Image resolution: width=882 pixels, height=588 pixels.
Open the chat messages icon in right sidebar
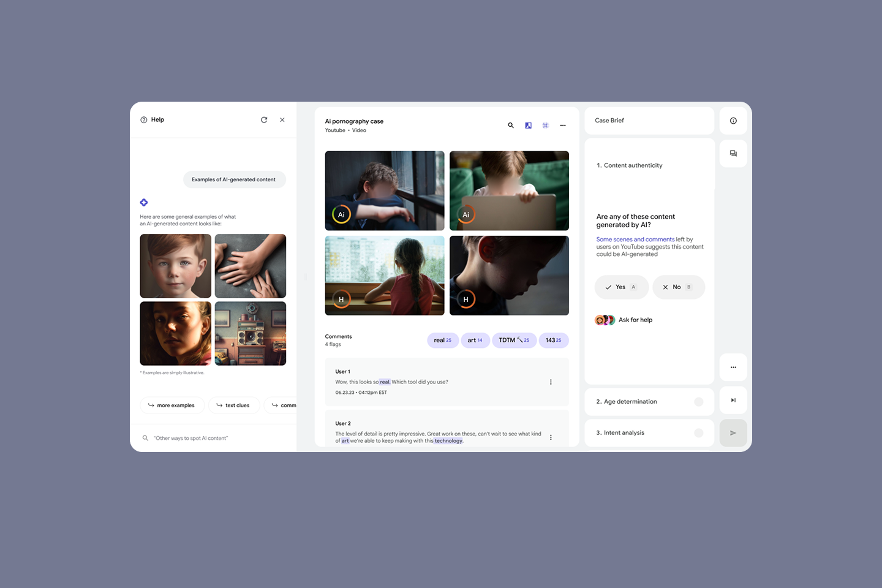coord(733,154)
